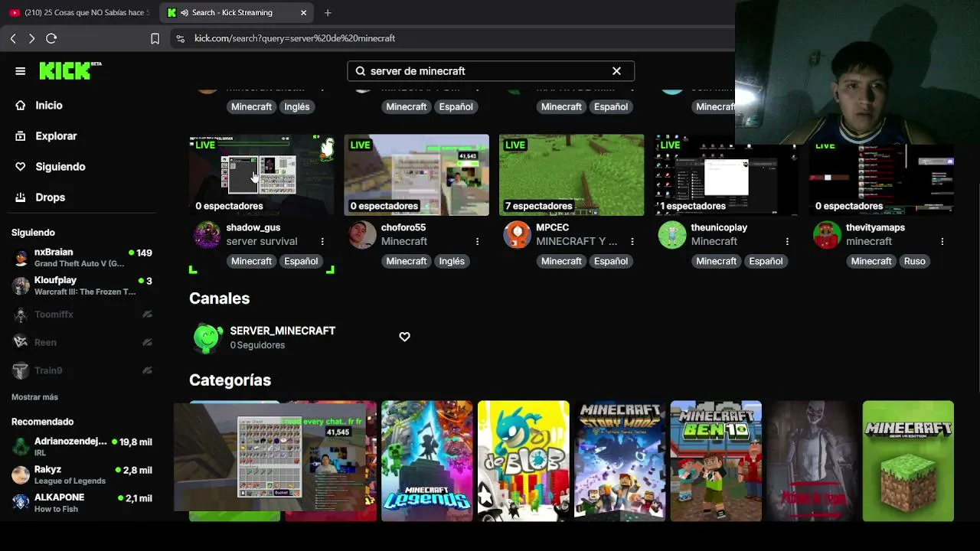
Task: Click Minecraft tag under MPCEC
Action: pyautogui.click(x=561, y=261)
